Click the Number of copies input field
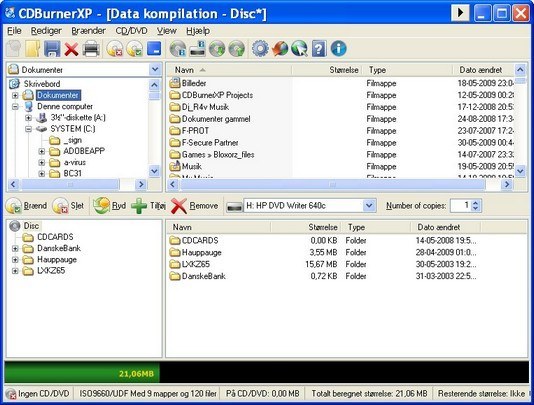534x405 pixels. point(461,205)
